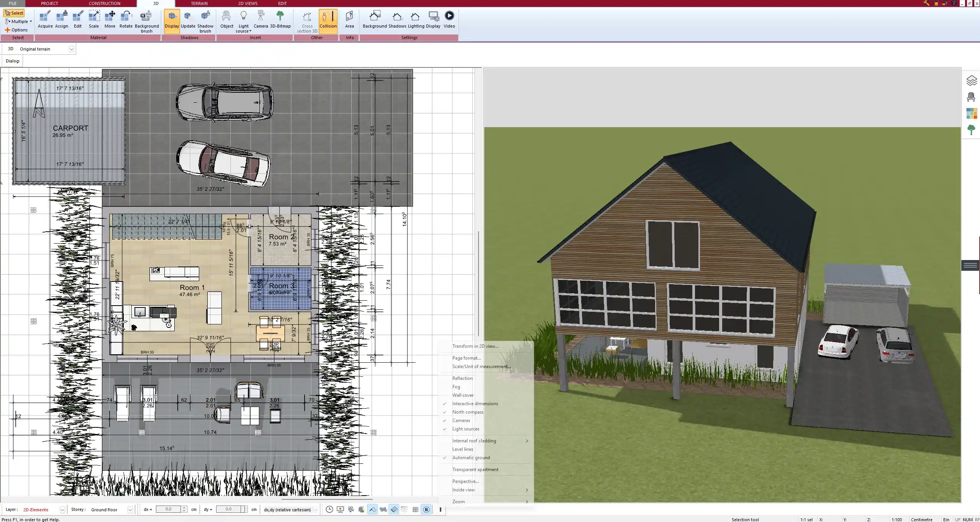Open the plants catalog in the right sidebar
Viewport: 980px width, 522px height.
[972, 130]
